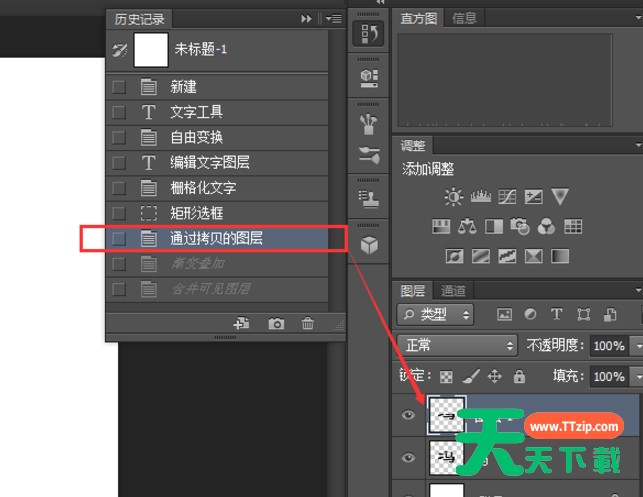Set history brush source at 矩形选框 state
Viewport: 643px width, 497px height.
tap(119, 213)
